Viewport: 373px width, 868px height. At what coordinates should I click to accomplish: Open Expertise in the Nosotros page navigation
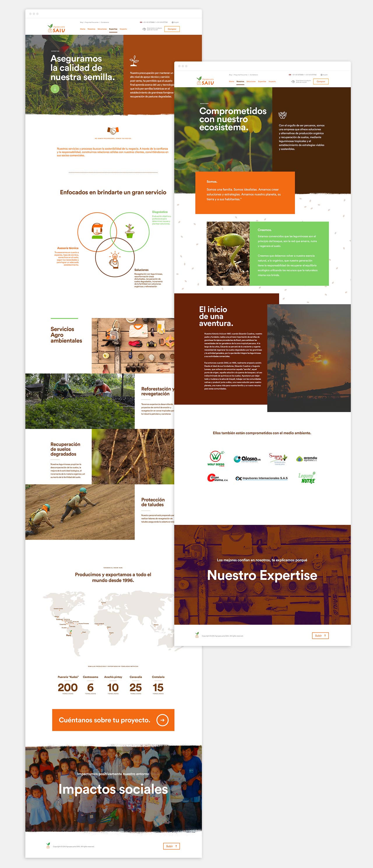tap(262, 82)
